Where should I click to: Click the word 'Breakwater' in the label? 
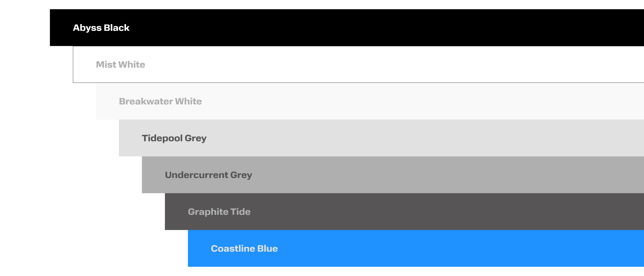coord(146,101)
